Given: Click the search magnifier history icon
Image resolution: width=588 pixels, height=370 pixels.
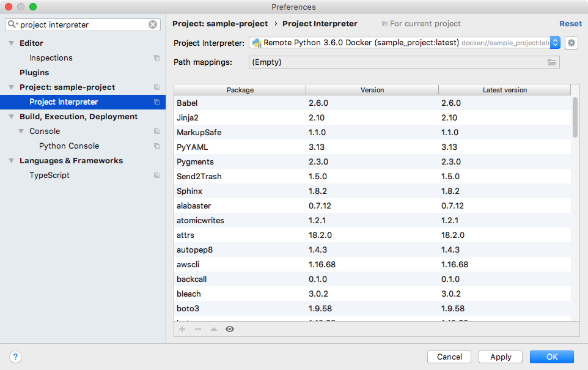Looking at the screenshot, I should tap(13, 24).
